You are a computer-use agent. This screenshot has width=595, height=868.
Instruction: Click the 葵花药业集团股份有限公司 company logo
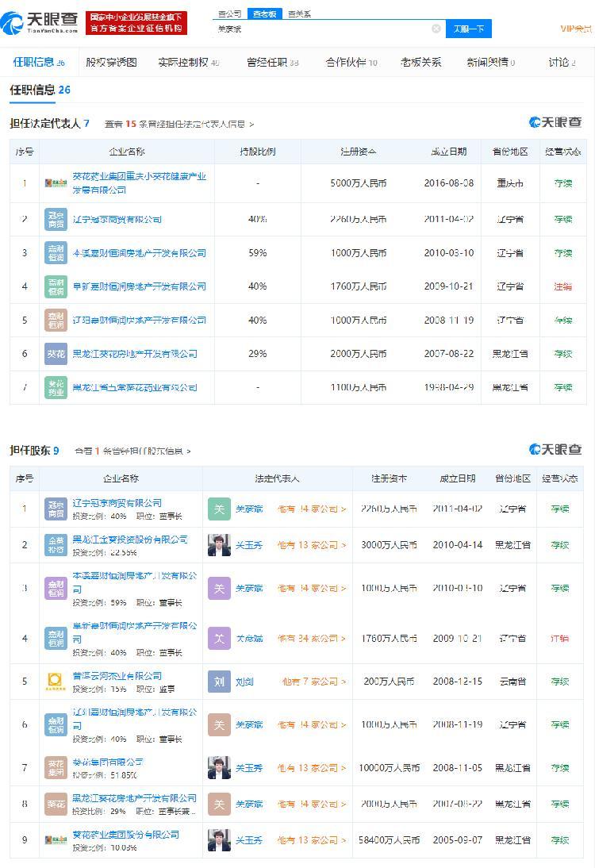click(56, 840)
